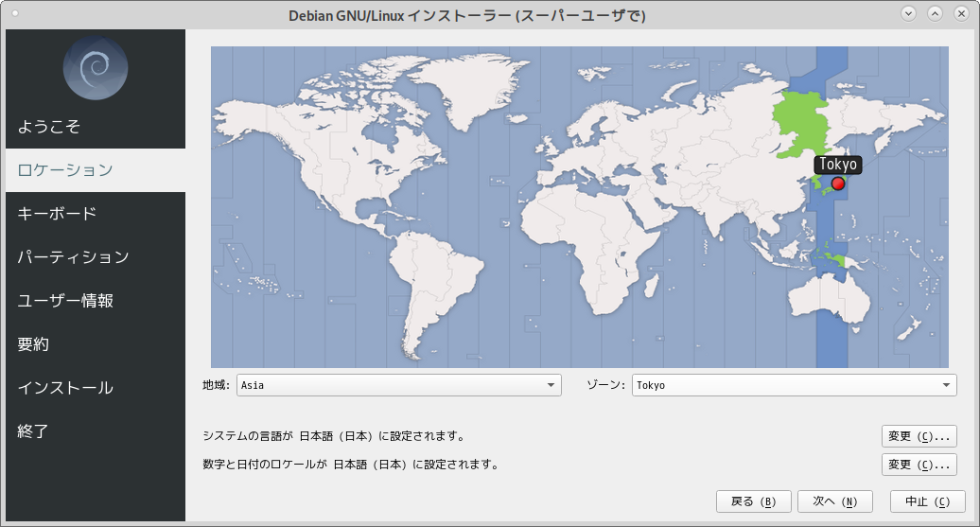Cancel installation with 中止 button
980x527 pixels.
[927, 501]
